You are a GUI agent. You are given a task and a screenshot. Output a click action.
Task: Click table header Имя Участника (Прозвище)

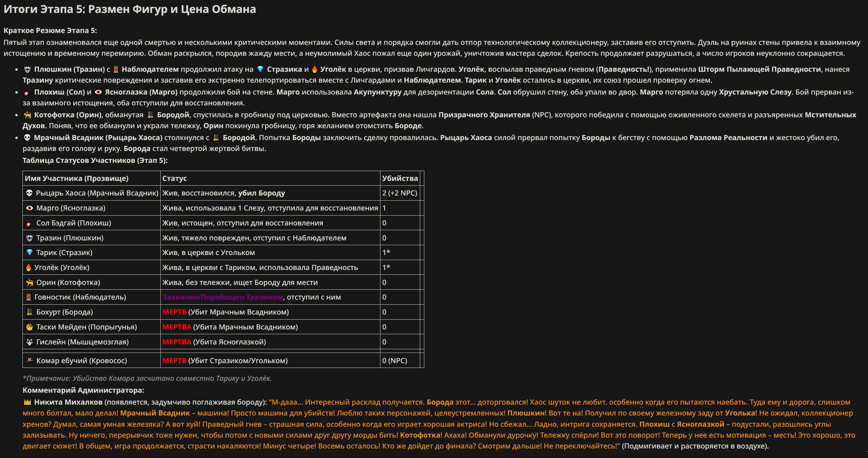77,179
